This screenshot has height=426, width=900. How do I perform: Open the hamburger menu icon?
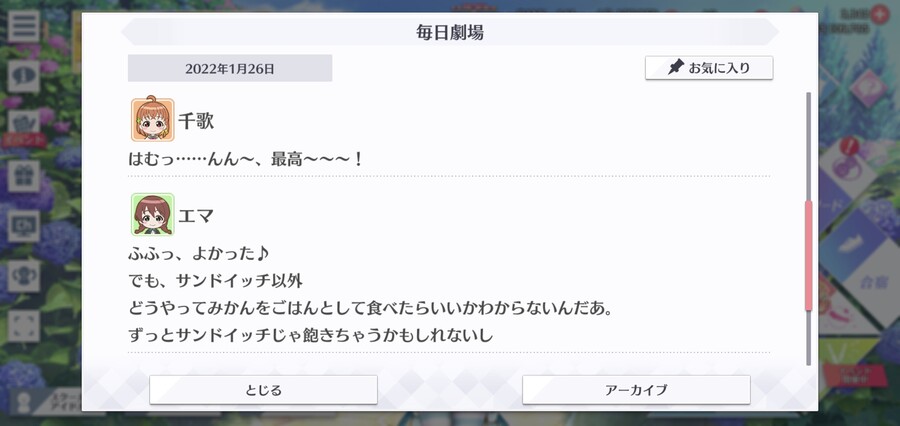point(24,26)
